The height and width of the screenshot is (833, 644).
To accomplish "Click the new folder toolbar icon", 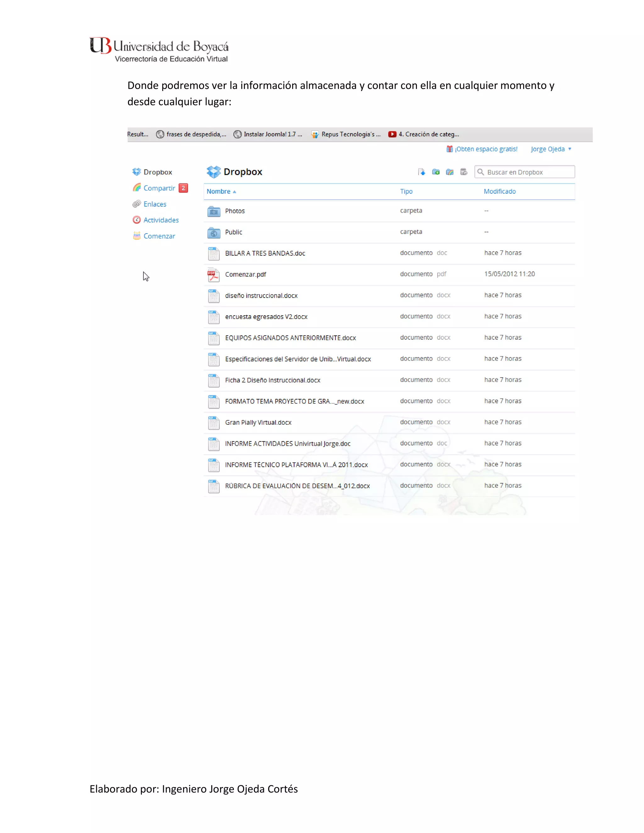I will click(435, 172).
